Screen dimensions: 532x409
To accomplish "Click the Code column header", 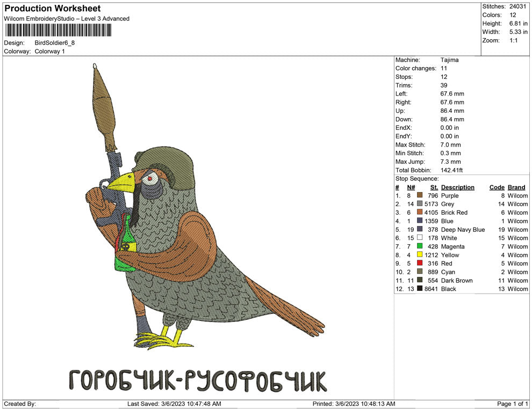I will click(497, 187).
